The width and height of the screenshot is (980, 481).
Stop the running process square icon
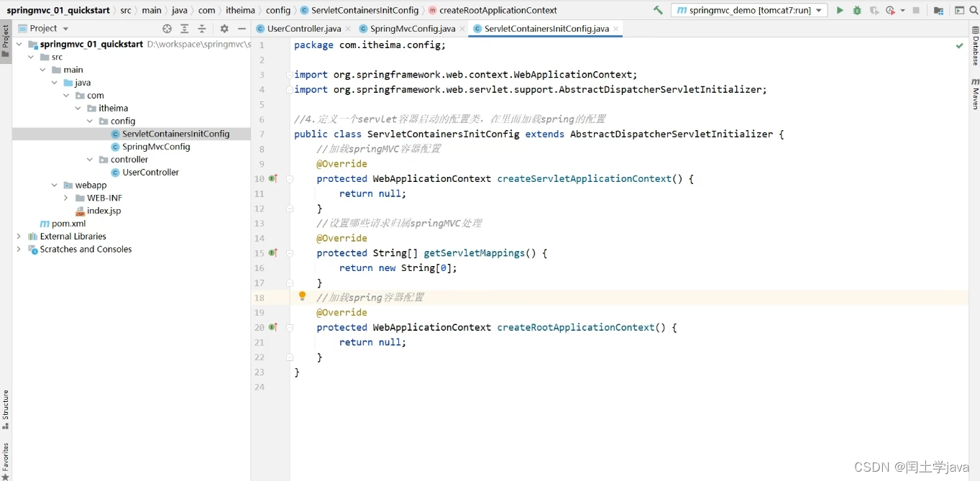(916, 10)
